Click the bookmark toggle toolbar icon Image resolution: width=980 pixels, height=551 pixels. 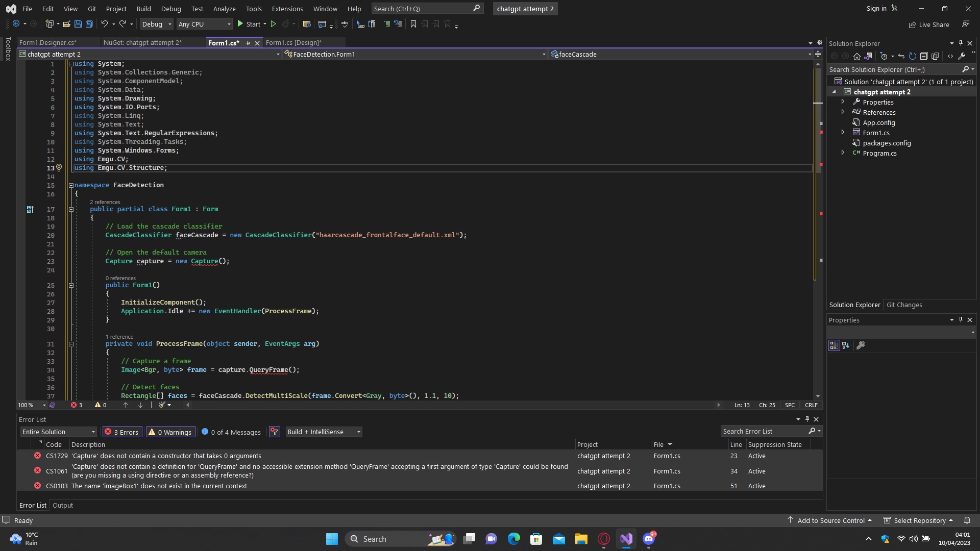(413, 24)
